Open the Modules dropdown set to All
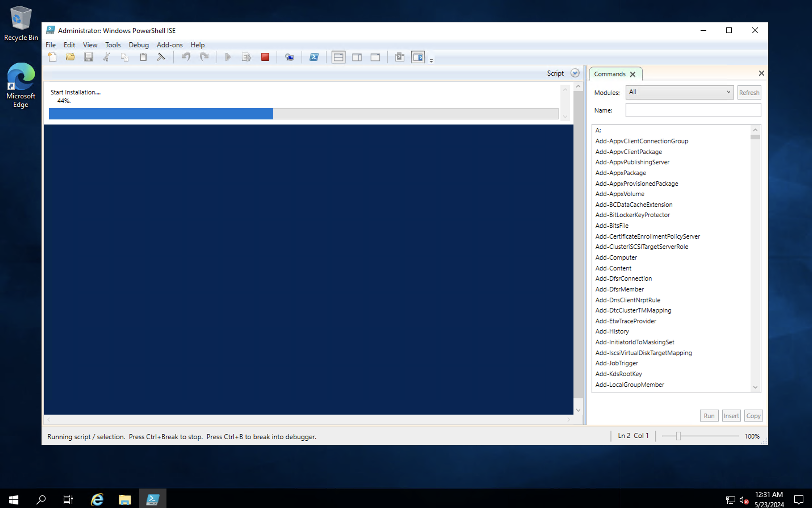Screen dimensions: 812x508 pyautogui.click(x=679, y=92)
